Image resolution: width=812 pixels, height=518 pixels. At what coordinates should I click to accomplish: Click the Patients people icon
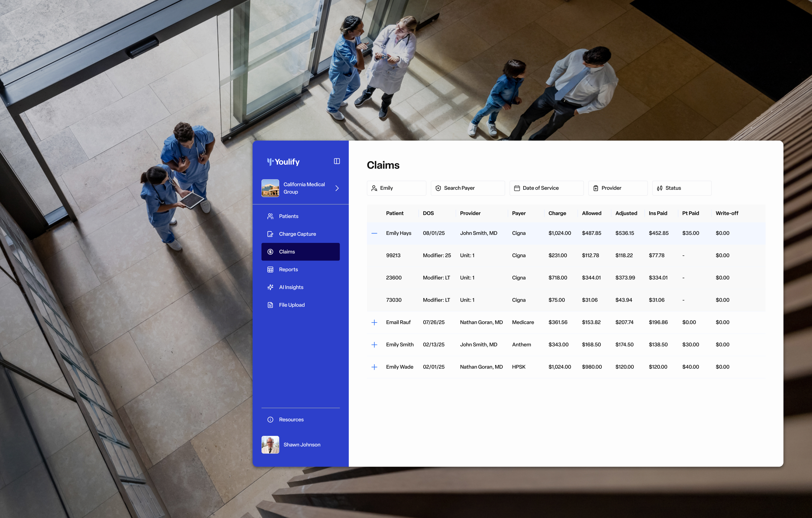[270, 216]
